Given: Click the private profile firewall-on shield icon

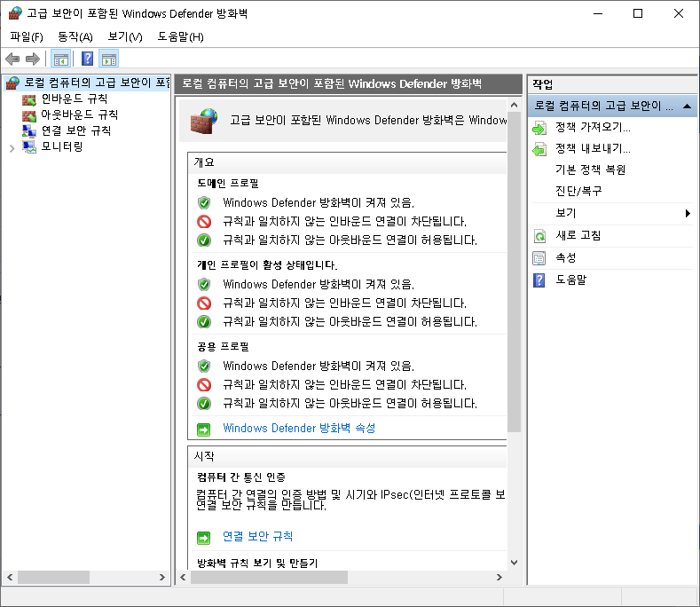Looking at the screenshot, I should point(204,285).
